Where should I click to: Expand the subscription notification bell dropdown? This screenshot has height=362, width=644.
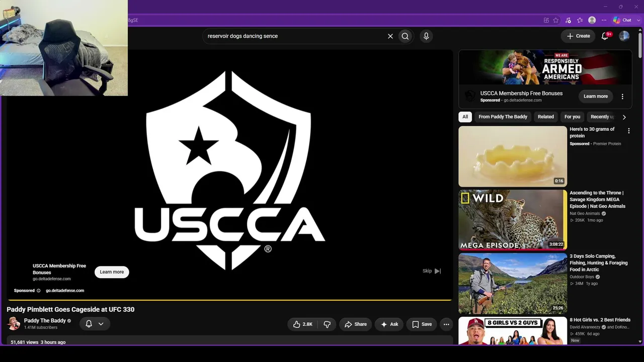95,324
